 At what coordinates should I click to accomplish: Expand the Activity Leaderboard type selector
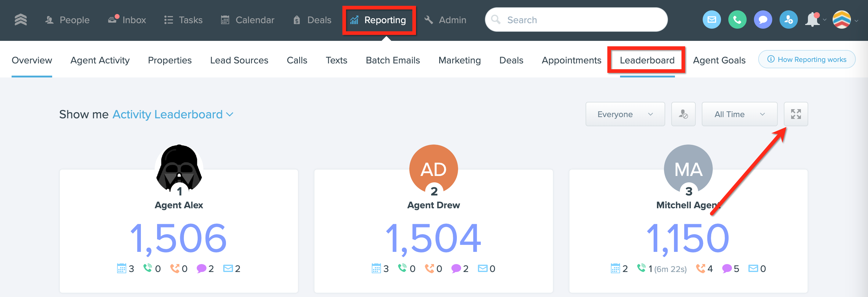point(173,114)
